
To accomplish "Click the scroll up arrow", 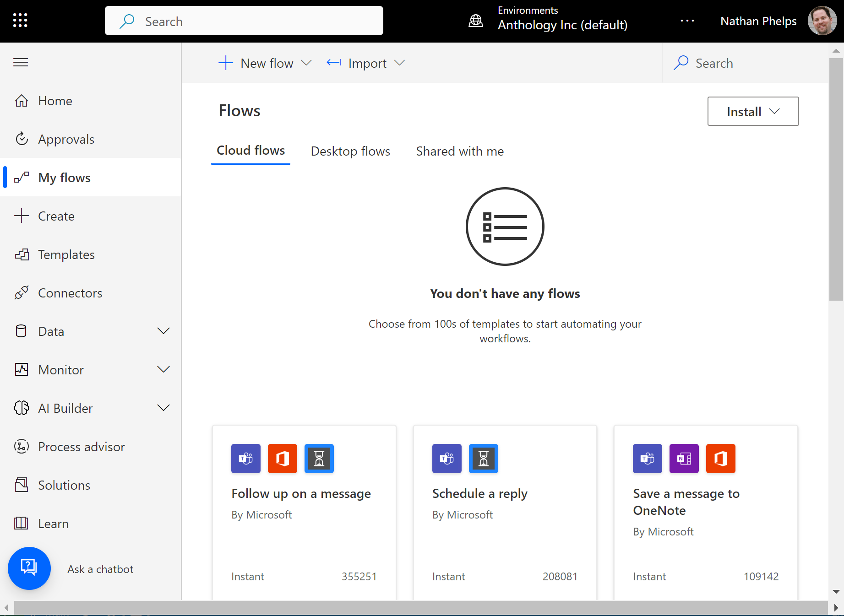I will (x=836, y=51).
